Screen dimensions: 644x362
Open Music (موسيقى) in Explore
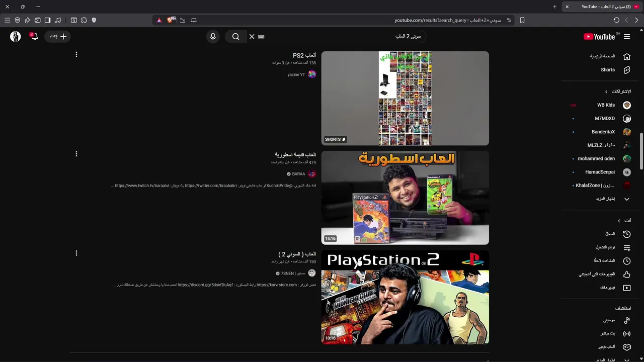[610, 320]
